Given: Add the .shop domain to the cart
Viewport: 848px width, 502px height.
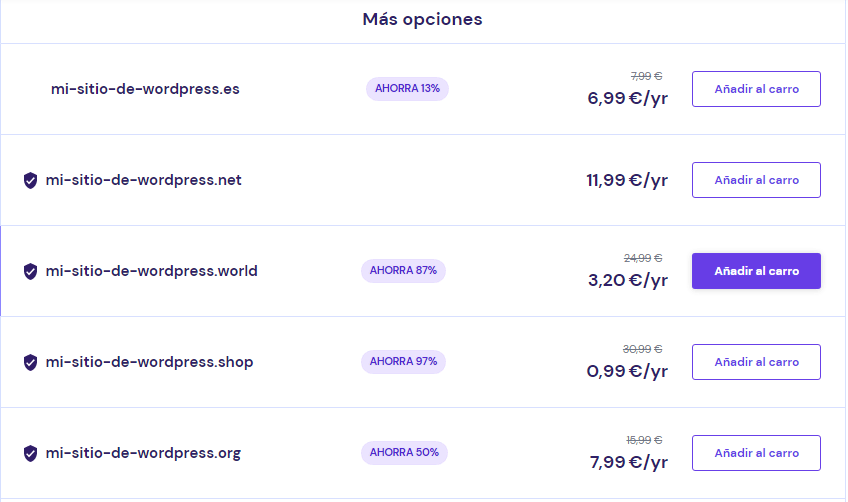Looking at the screenshot, I should click(756, 362).
